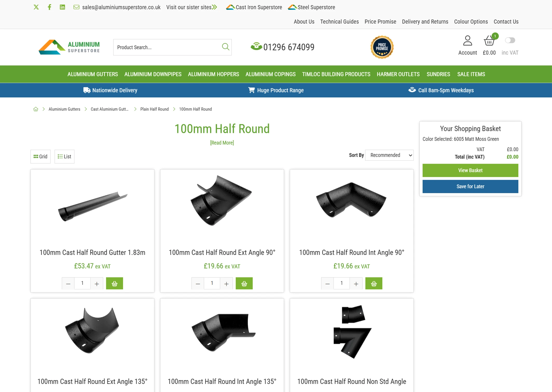552x392 pixels.
Task: Open the Facebook social icon
Action: tap(49, 7)
